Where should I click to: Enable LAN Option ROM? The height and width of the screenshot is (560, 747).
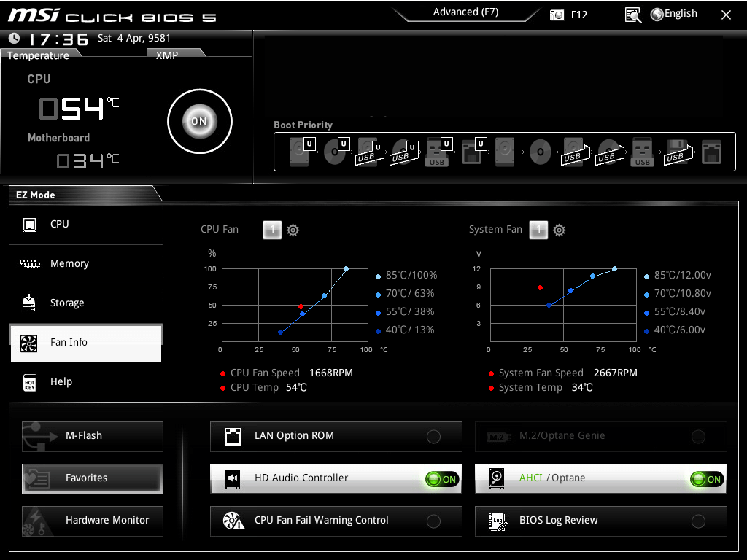point(433,437)
